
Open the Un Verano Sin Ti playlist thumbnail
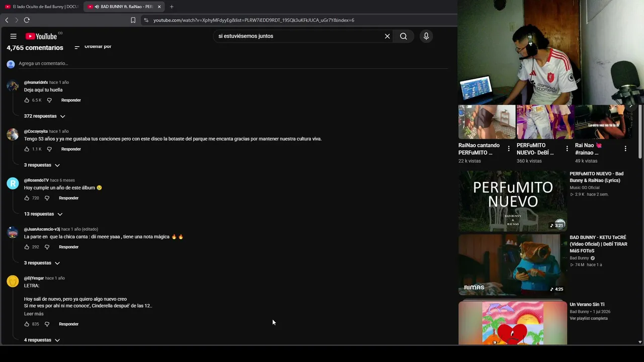click(x=513, y=323)
